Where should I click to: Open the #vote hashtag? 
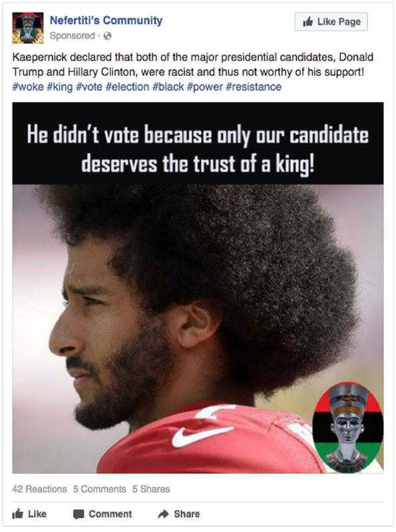[x=89, y=87]
